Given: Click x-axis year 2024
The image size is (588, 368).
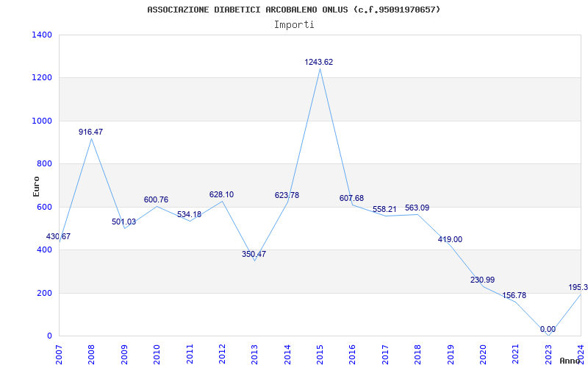Looking at the screenshot, I should [581, 353].
